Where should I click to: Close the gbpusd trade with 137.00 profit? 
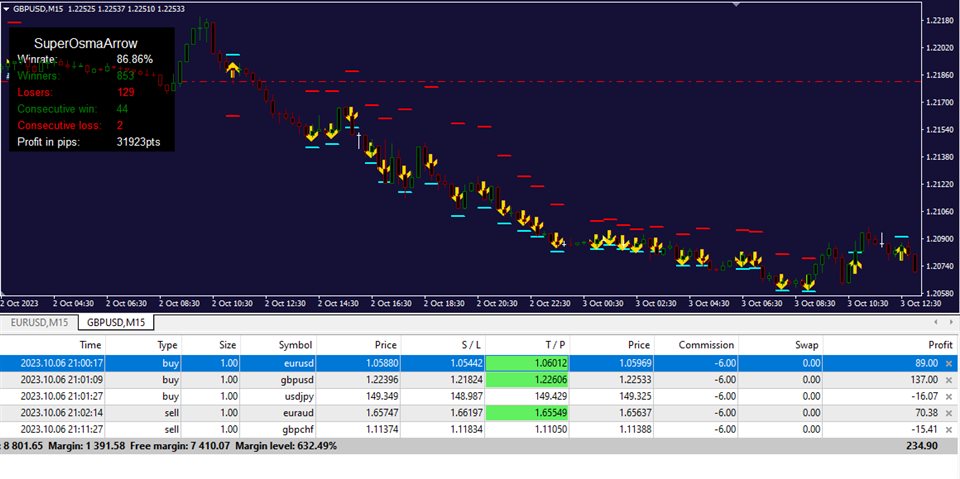tap(949, 381)
